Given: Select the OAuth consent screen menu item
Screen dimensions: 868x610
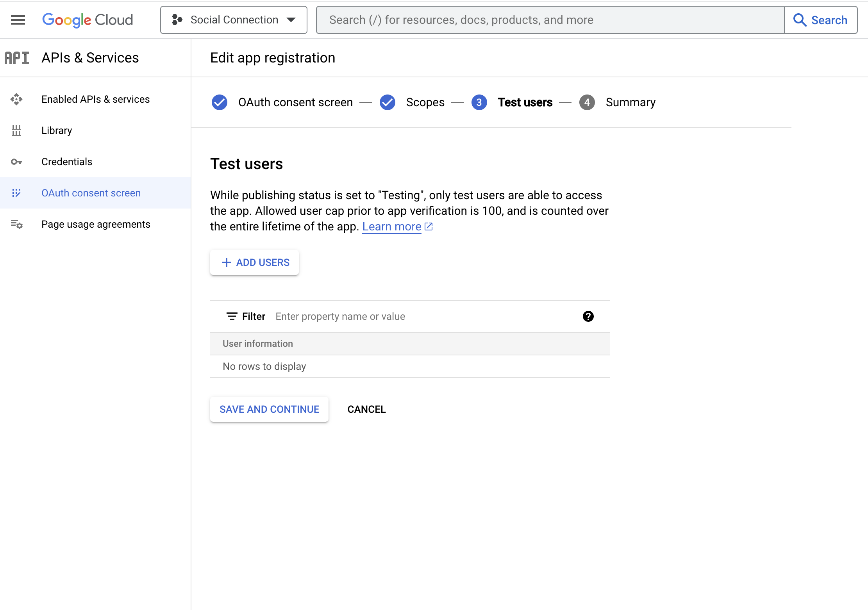Looking at the screenshot, I should [x=91, y=193].
